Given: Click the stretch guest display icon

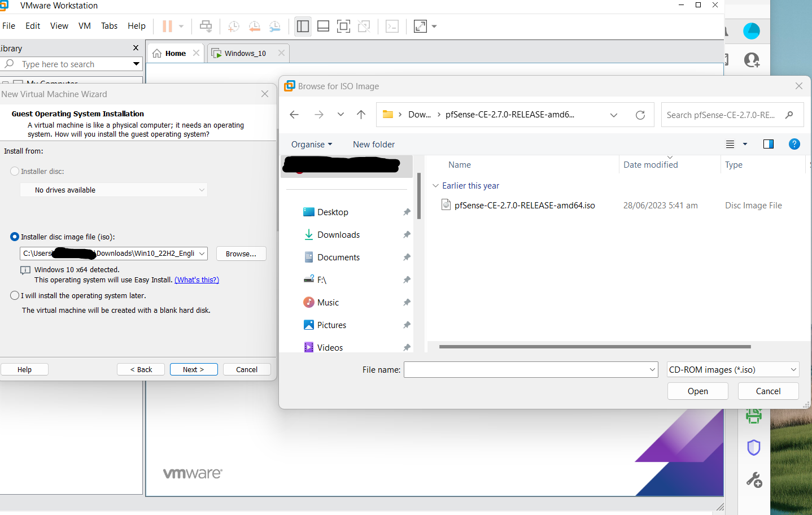Looking at the screenshot, I should pyautogui.click(x=420, y=26).
